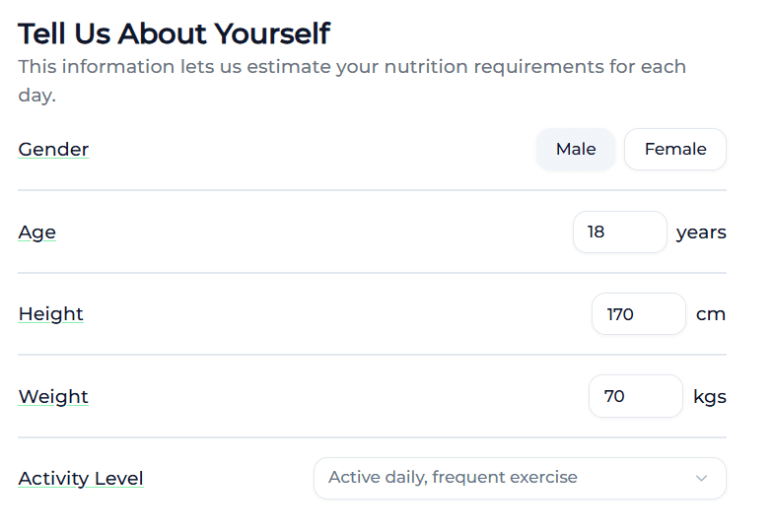773x532 pixels.
Task: Click the nutrition requirements description text
Action: coord(352,68)
